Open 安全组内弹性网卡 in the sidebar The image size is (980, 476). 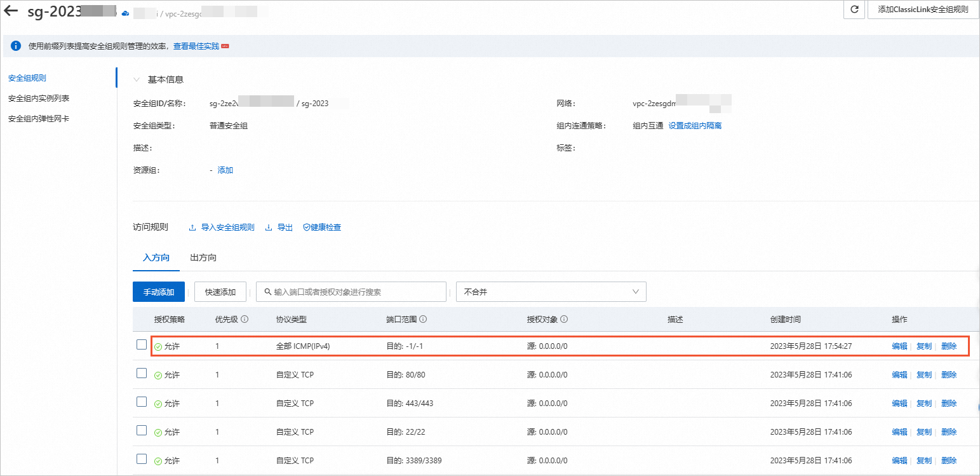coord(39,119)
